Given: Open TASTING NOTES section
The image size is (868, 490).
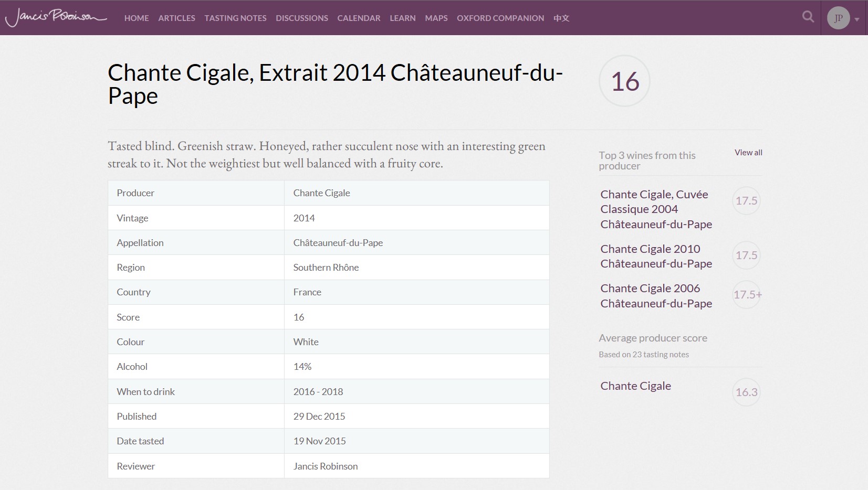Looking at the screenshot, I should [x=235, y=18].
